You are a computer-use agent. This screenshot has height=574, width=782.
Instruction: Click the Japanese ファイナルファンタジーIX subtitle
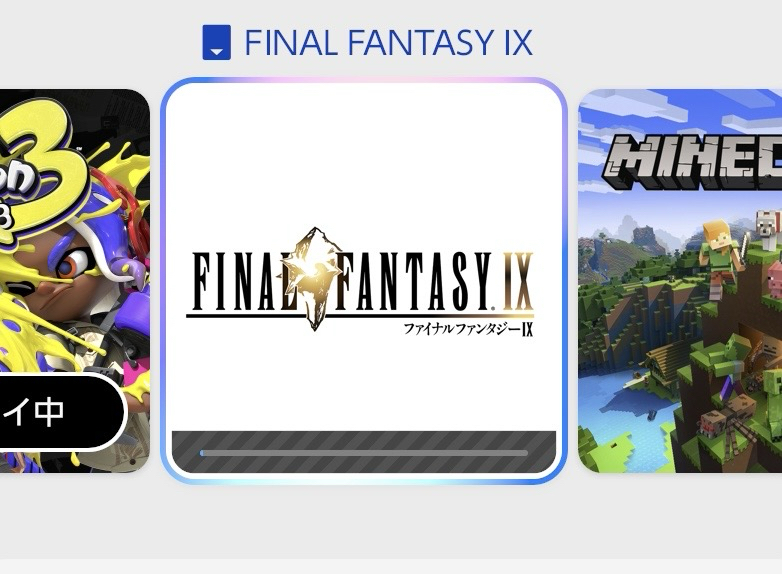coord(468,329)
